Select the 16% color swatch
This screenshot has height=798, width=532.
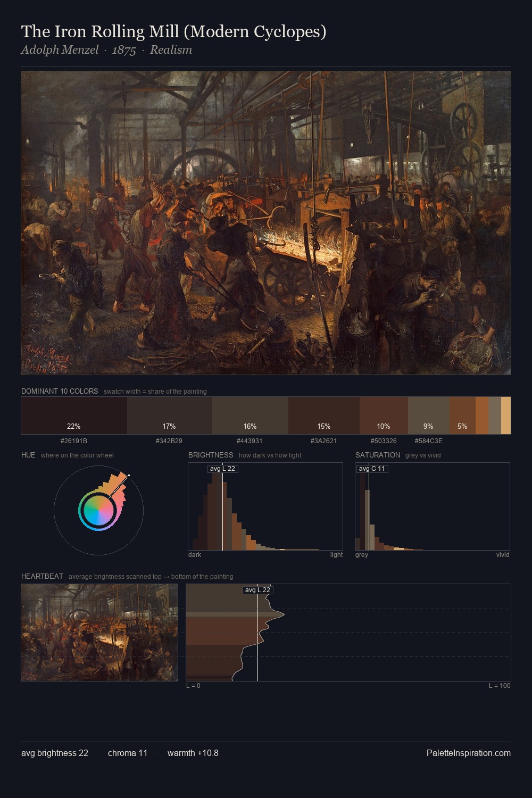(250, 415)
